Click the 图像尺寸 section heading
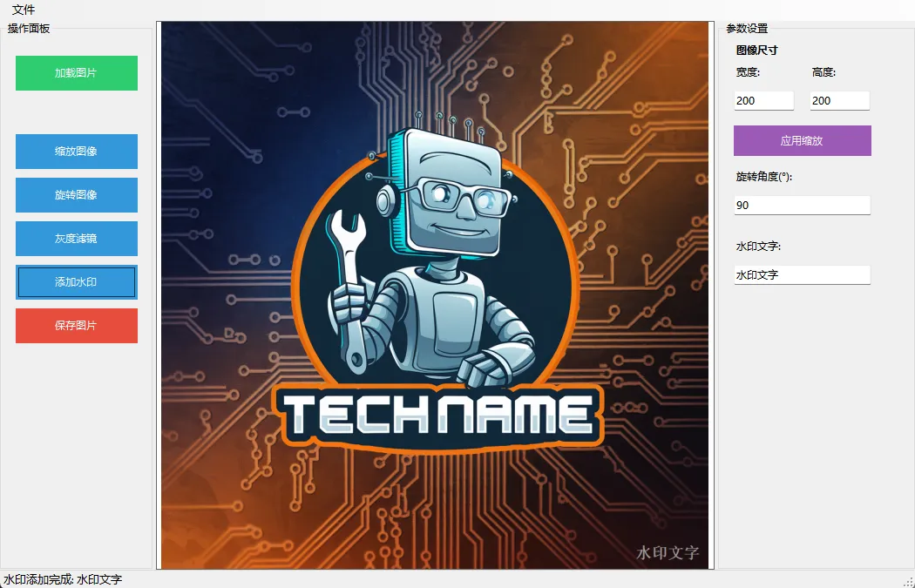 click(756, 51)
